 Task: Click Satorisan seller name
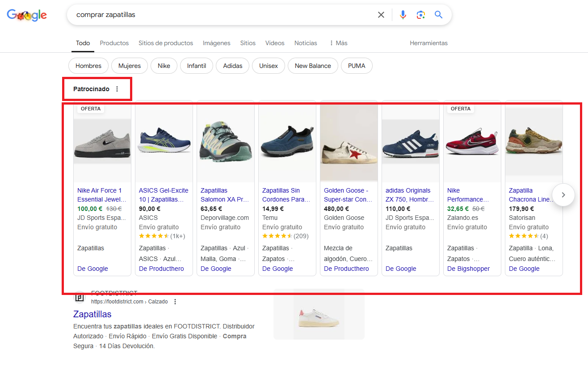tap(521, 218)
